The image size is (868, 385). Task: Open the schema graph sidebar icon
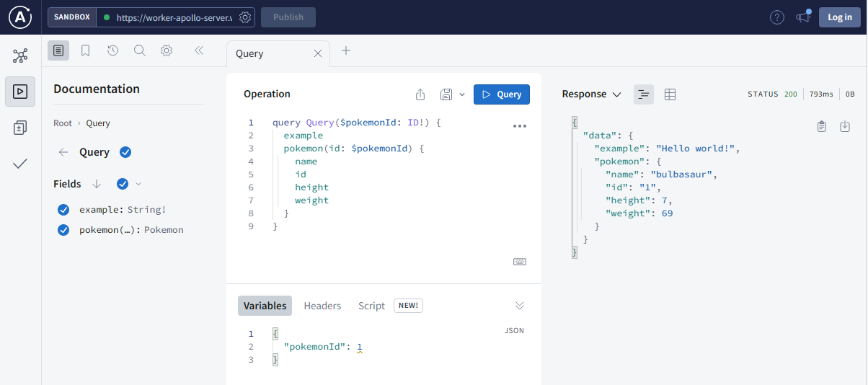coord(20,56)
